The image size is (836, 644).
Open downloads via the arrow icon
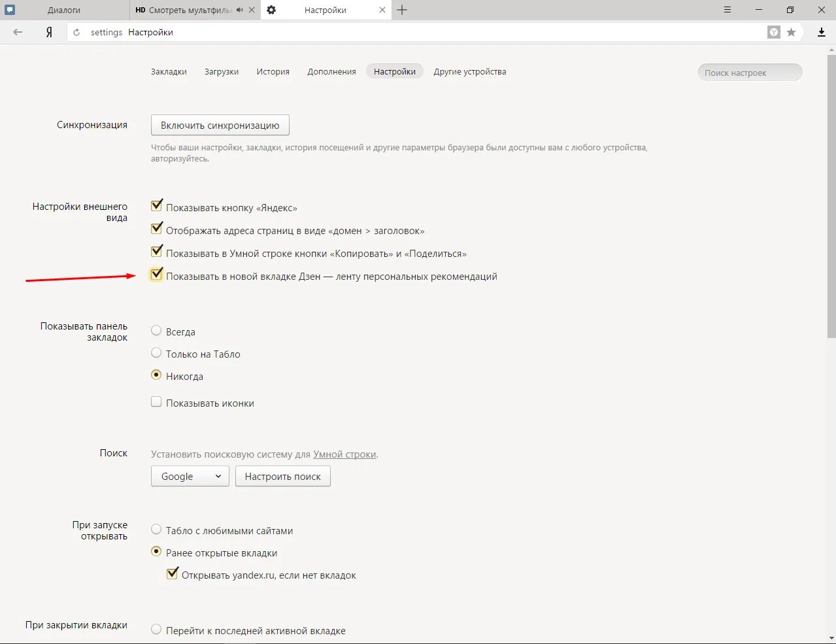pyautogui.click(x=822, y=32)
